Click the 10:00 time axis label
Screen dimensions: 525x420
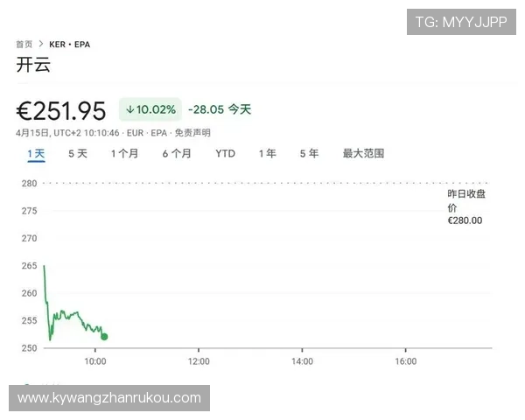pos(95,361)
